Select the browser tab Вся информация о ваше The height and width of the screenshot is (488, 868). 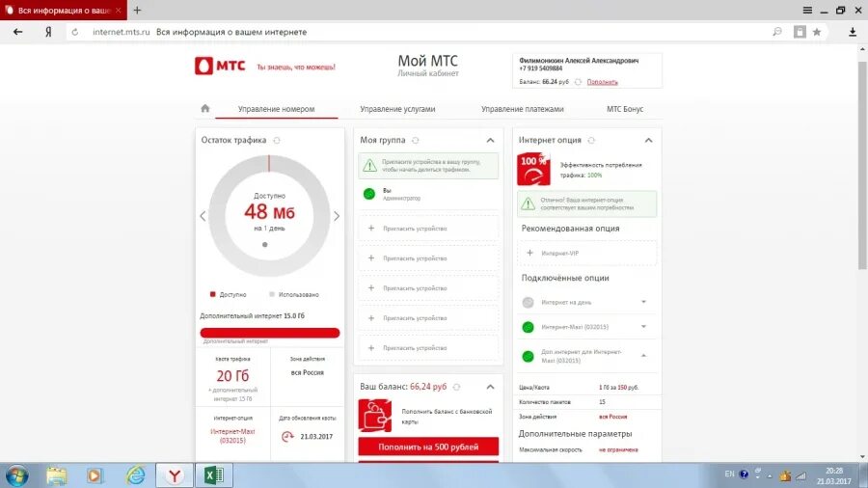(x=63, y=10)
